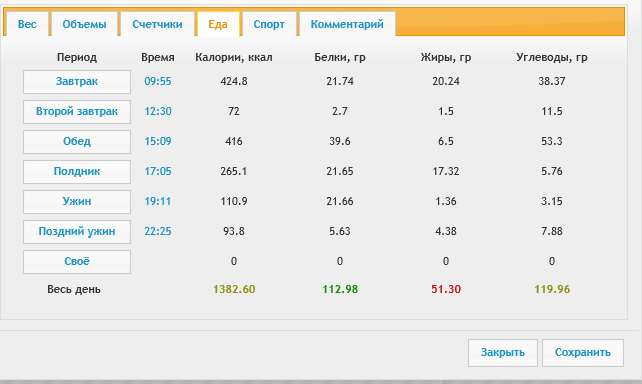
Task: Edit the Полдник time 17:05
Action: point(158,171)
